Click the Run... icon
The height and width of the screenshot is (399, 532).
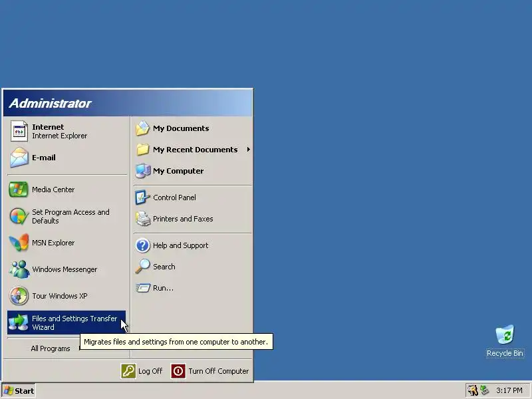coord(143,288)
